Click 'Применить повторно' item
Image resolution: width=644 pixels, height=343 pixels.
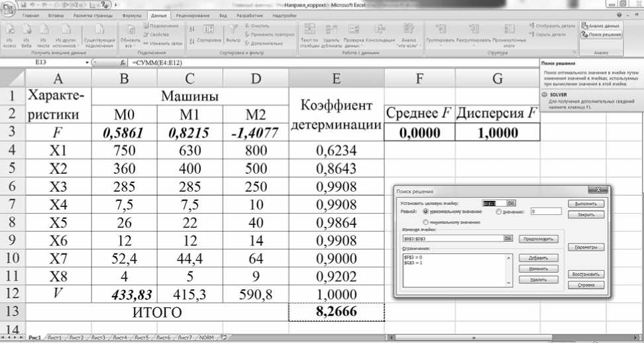(270, 34)
